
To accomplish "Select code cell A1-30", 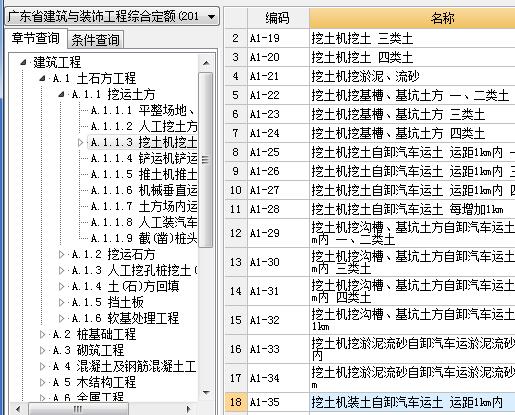I will pos(278,262).
